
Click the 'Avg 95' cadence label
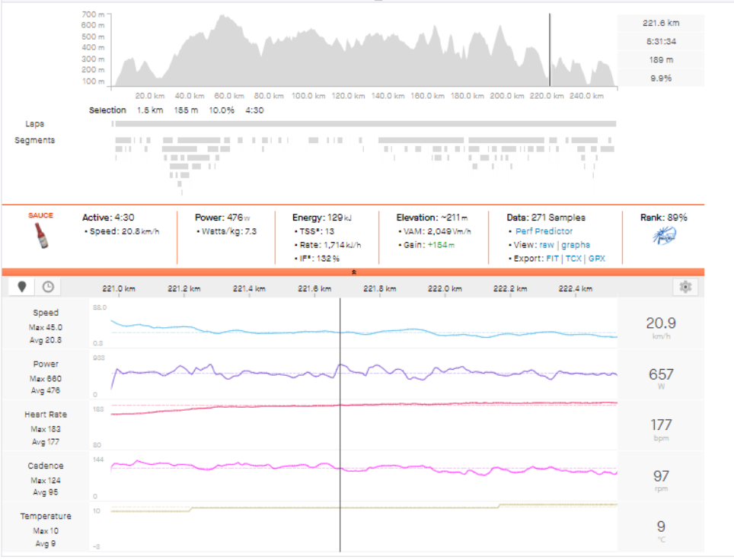[x=46, y=492]
